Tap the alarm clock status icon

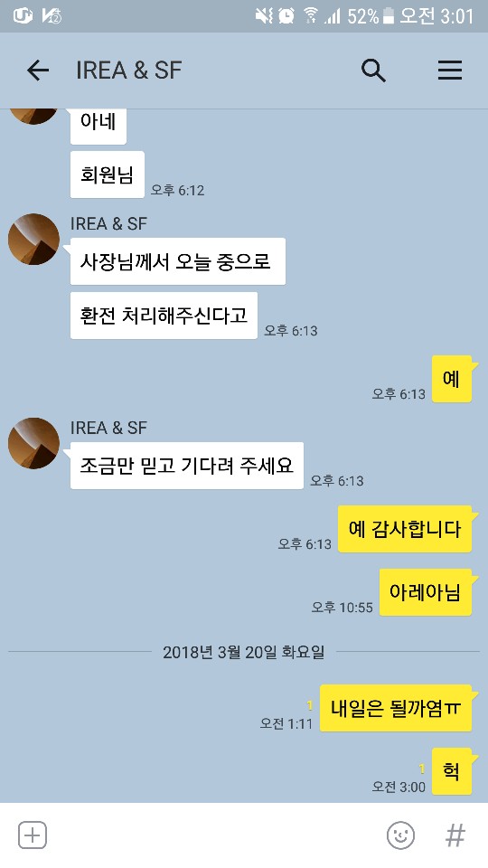point(286,16)
